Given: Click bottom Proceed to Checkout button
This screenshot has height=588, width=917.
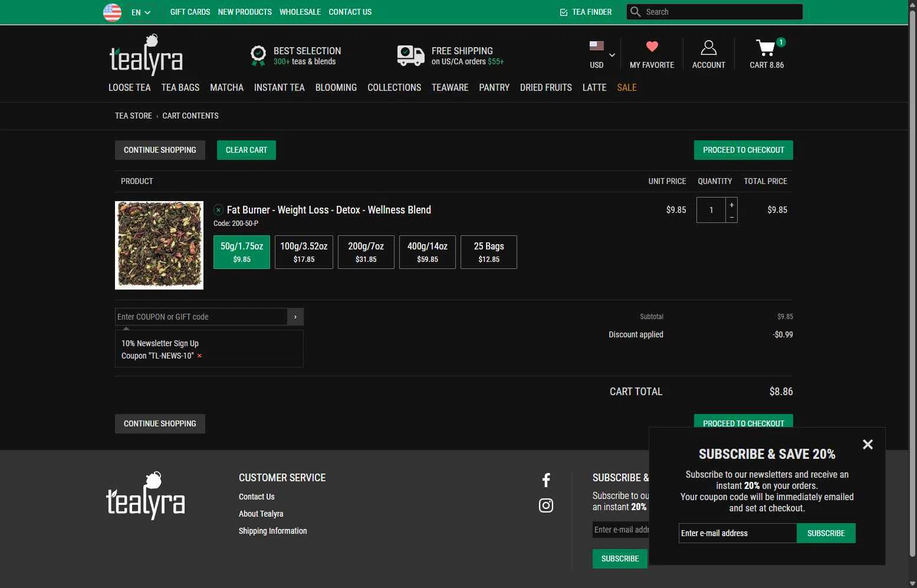Looking at the screenshot, I should click(743, 421).
